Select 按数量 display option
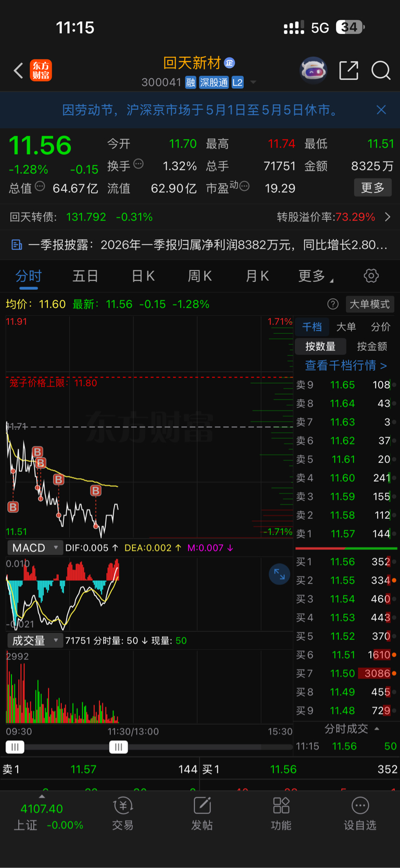 tap(320, 347)
